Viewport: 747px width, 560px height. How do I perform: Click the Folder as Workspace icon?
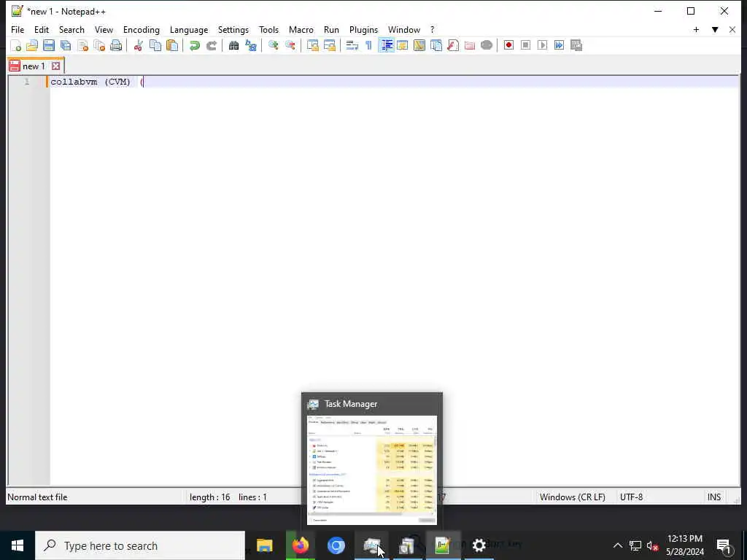(470, 45)
